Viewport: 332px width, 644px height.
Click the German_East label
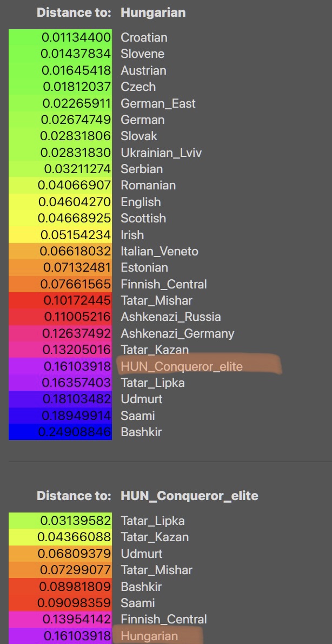coord(158,103)
